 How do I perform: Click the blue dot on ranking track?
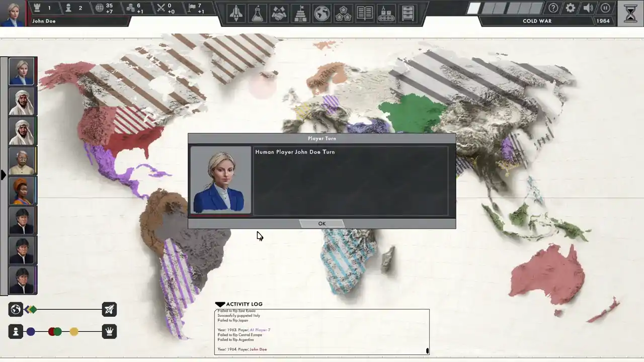point(31,332)
